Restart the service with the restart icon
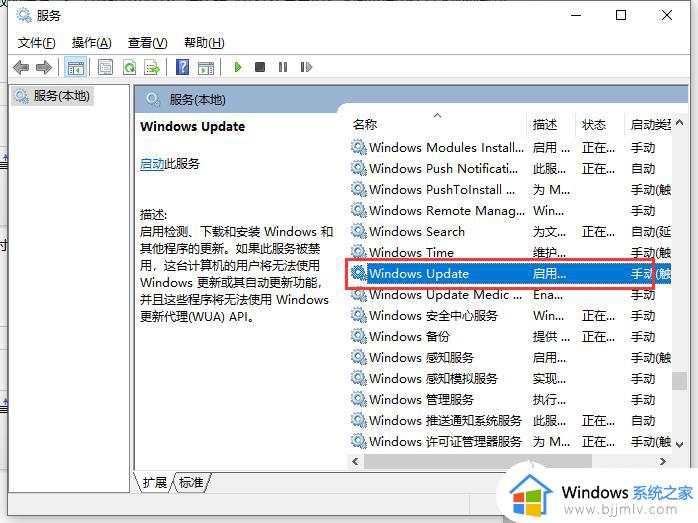Viewport: 698px width, 523px height. 306,67
